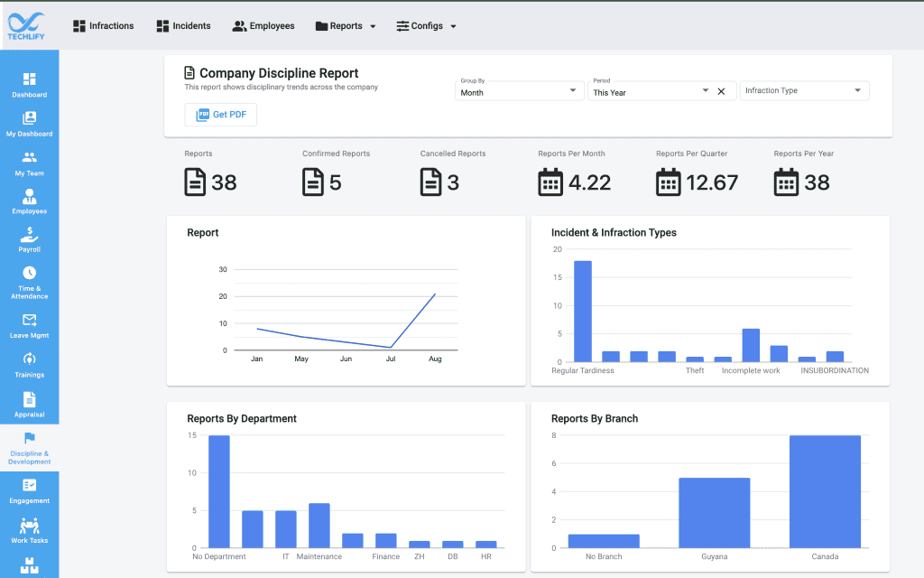Click the Get PDF button
The height and width of the screenshot is (578, 924).
pos(221,115)
